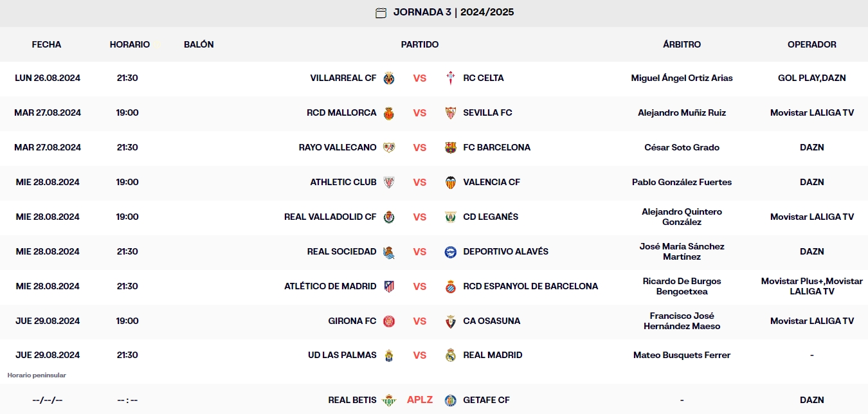The image size is (868, 414).
Task: Select the Deportivo Alavés badge
Action: [450, 251]
